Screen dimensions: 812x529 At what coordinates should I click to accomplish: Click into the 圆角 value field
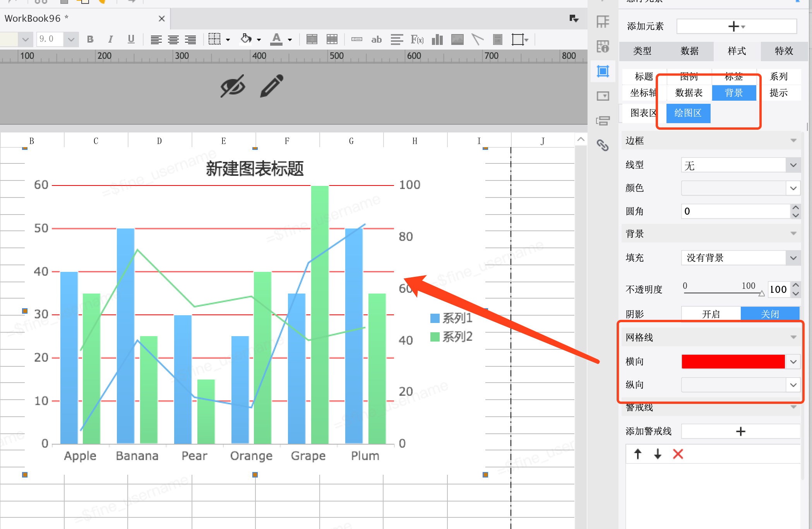(735, 211)
